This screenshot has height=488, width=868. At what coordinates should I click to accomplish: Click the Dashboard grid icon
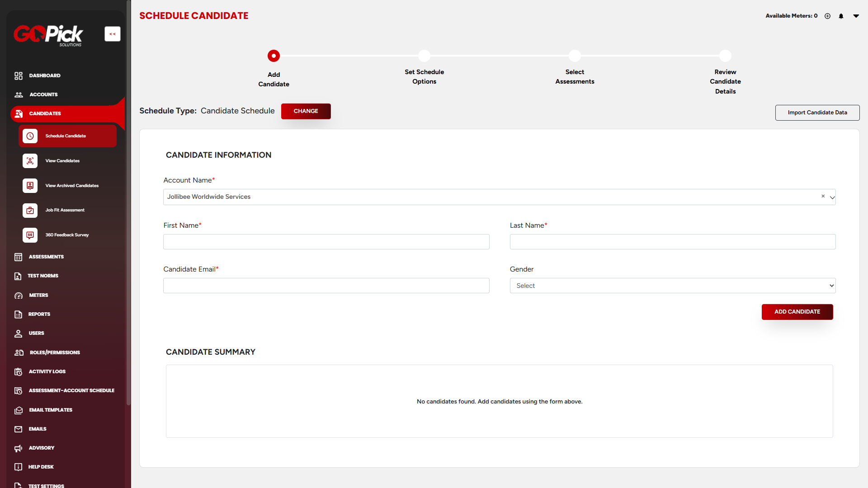(x=18, y=75)
